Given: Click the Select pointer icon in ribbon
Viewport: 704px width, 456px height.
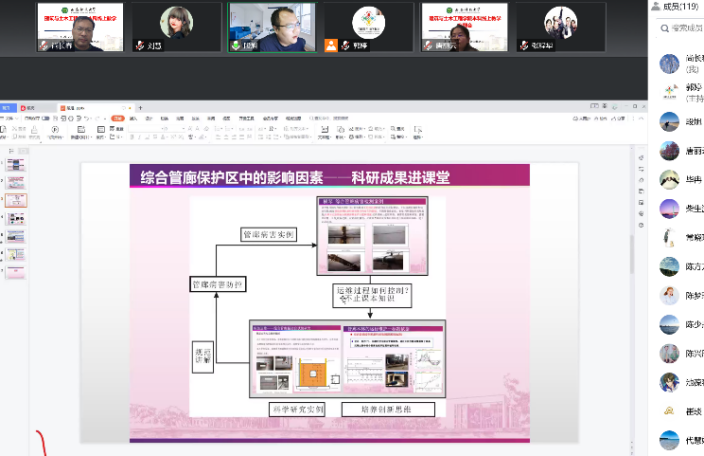Looking at the screenshot, I should (418, 129).
